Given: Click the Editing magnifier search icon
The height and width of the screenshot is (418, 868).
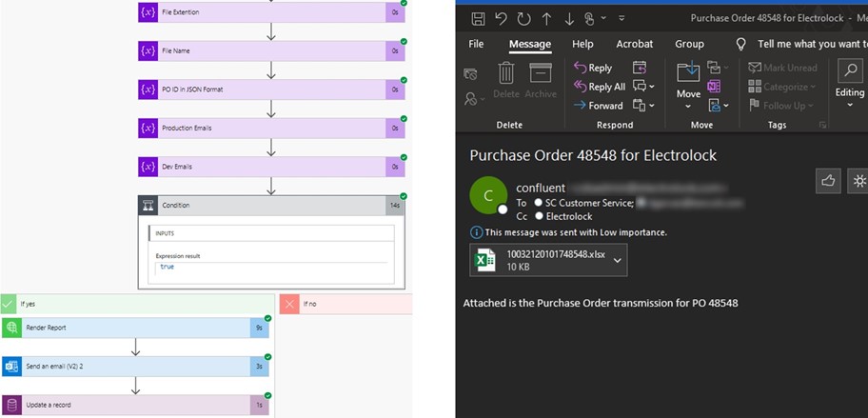Looking at the screenshot, I should tap(850, 72).
